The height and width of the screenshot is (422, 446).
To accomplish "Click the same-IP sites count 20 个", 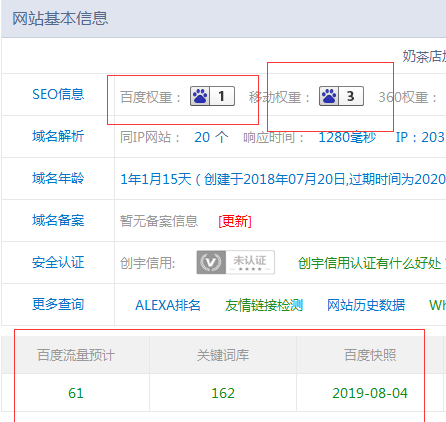I will (x=211, y=137).
